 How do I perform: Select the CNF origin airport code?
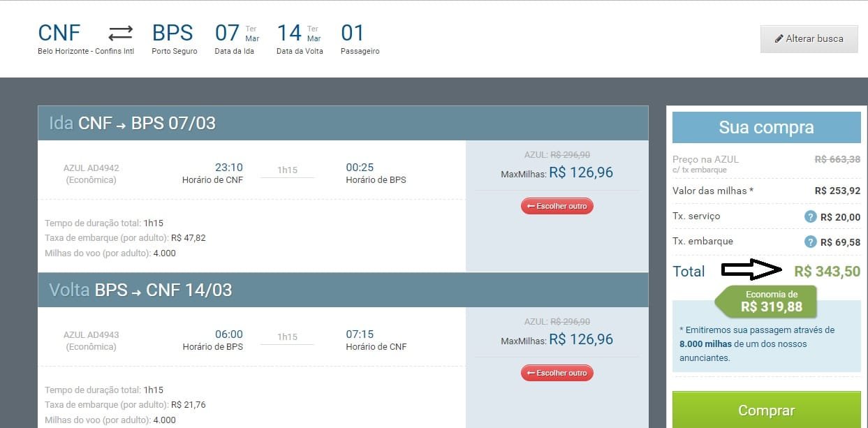point(59,33)
